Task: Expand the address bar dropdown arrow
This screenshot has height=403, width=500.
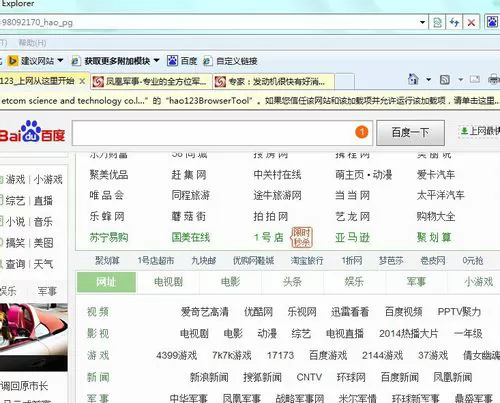Action: (x=422, y=22)
